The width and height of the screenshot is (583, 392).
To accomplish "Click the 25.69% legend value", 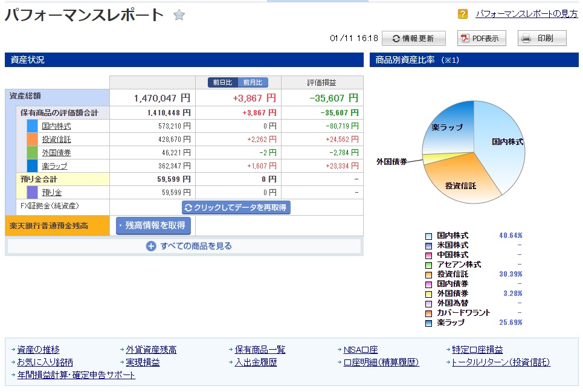I will click(x=511, y=323).
